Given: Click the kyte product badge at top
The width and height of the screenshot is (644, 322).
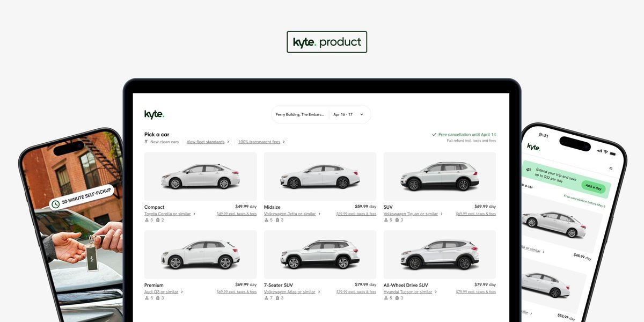Looking at the screenshot, I should pyautogui.click(x=327, y=42).
